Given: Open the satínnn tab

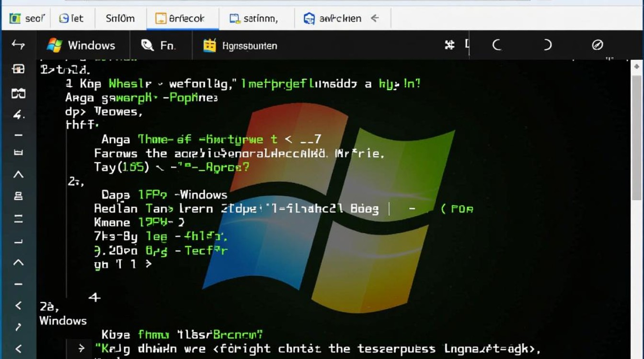Looking at the screenshot, I should point(254,19).
